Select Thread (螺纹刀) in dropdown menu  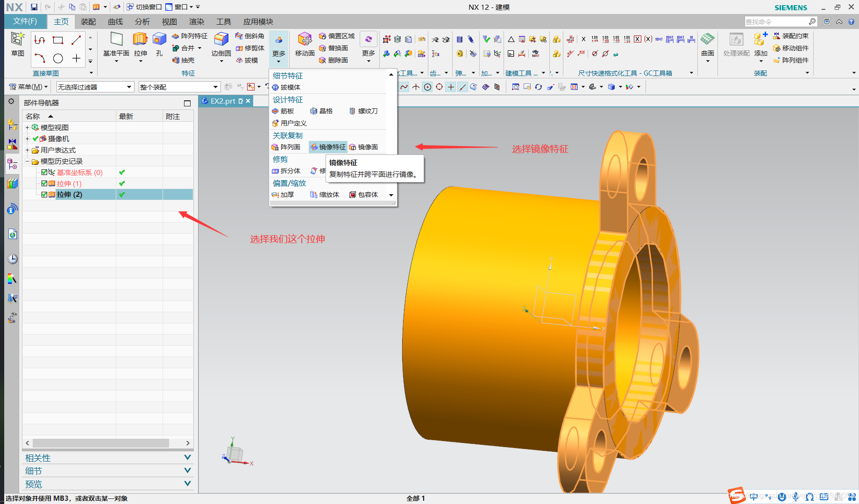[x=363, y=111]
